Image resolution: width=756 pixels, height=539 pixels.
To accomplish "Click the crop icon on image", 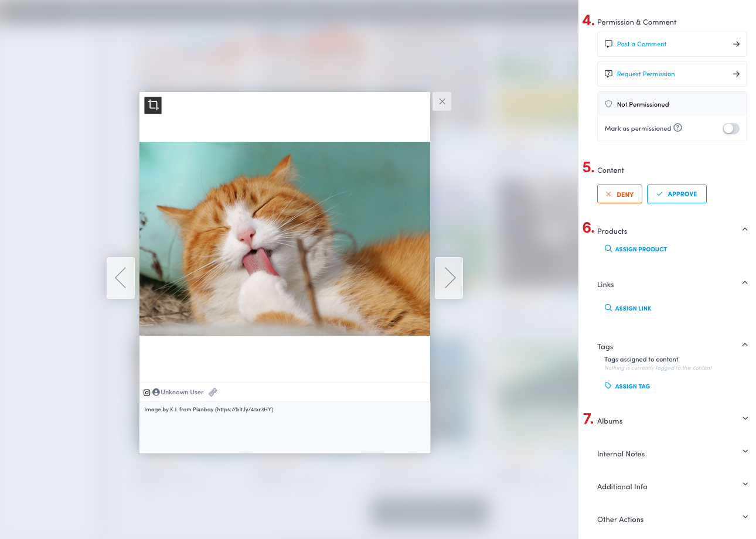I will (153, 105).
